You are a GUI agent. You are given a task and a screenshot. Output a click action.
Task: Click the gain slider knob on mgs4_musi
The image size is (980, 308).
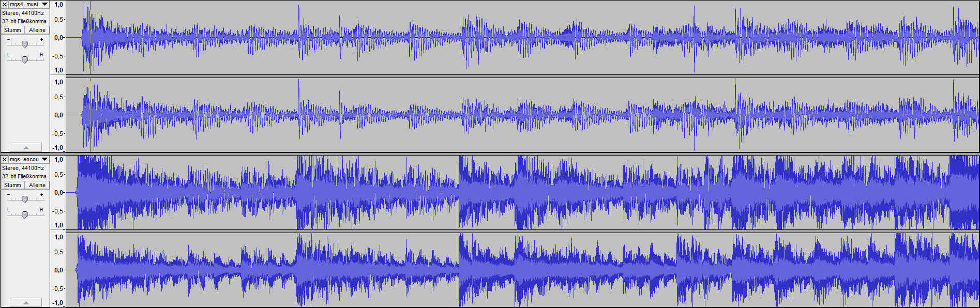point(24,44)
